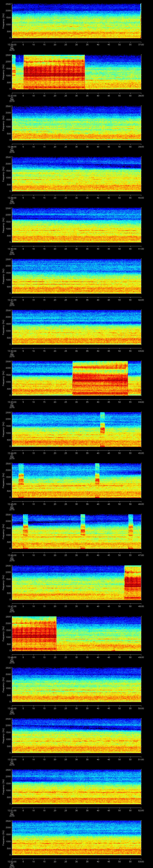Image resolution: width=153 pixels, height=868 pixels.
Task: Click the long red burst in 12:37 spectrogram
Action: pyautogui.click(x=54, y=72)
